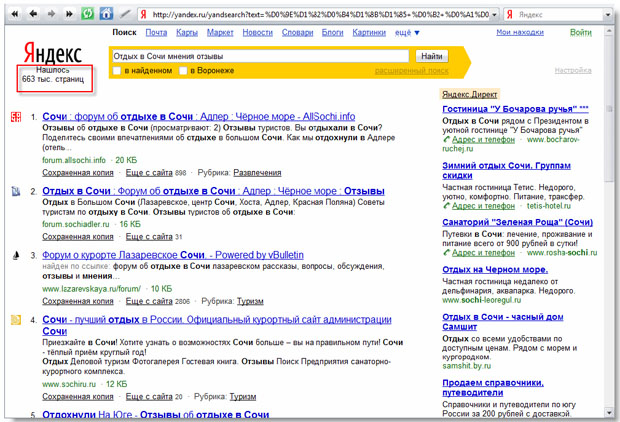The height and width of the screenshot is (422, 620).
Task: Click the scrollbar up arrow
Action: (x=609, y=31)
